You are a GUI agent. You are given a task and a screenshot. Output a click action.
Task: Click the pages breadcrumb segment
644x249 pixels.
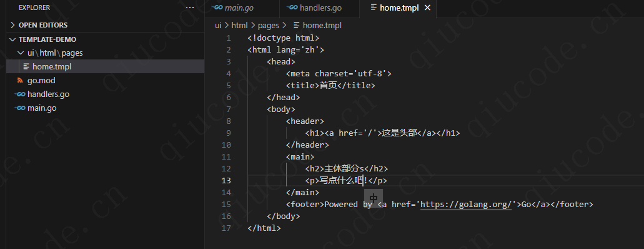pos(269,26)
